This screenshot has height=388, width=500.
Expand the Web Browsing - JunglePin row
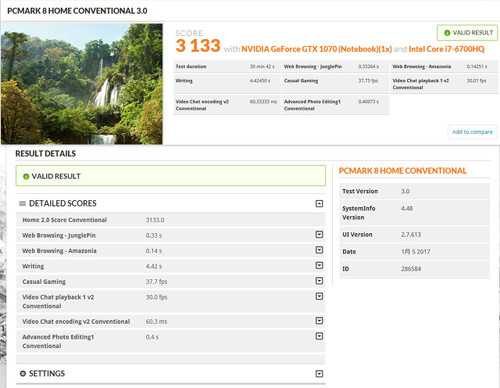(319, 235)
